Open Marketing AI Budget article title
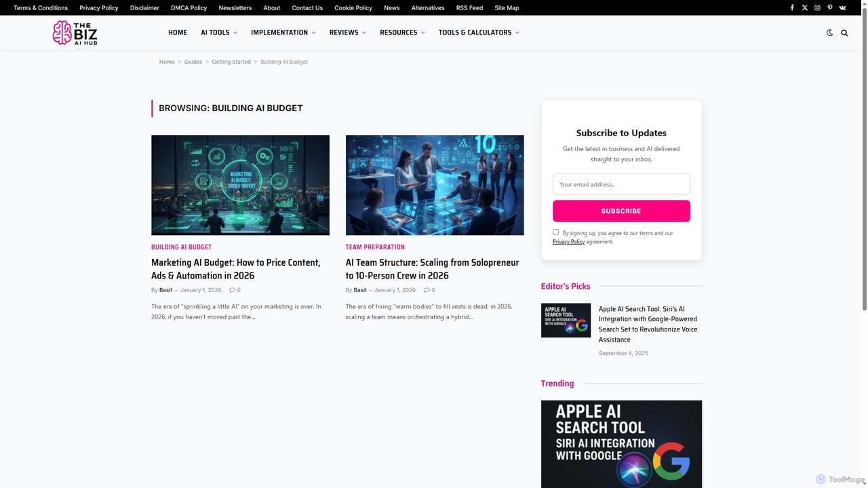 pyautogui.click(x=236, y=269)
